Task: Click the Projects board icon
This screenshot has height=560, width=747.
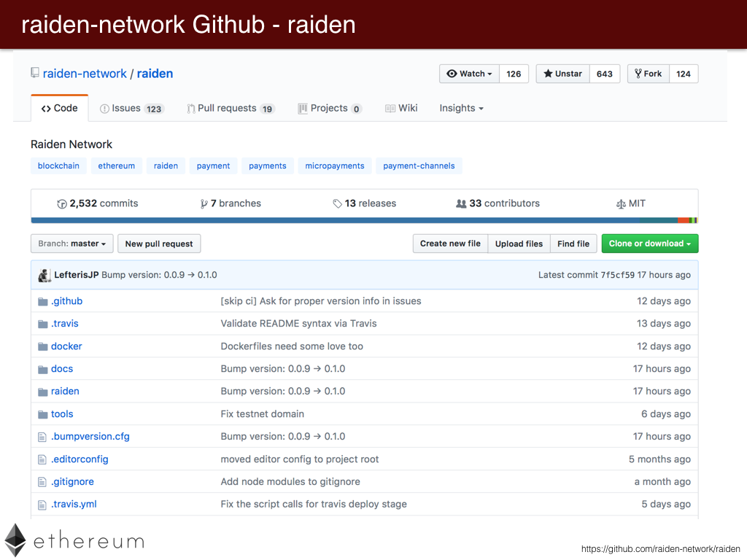Action: pyautogui.click(x=303, y=109)
